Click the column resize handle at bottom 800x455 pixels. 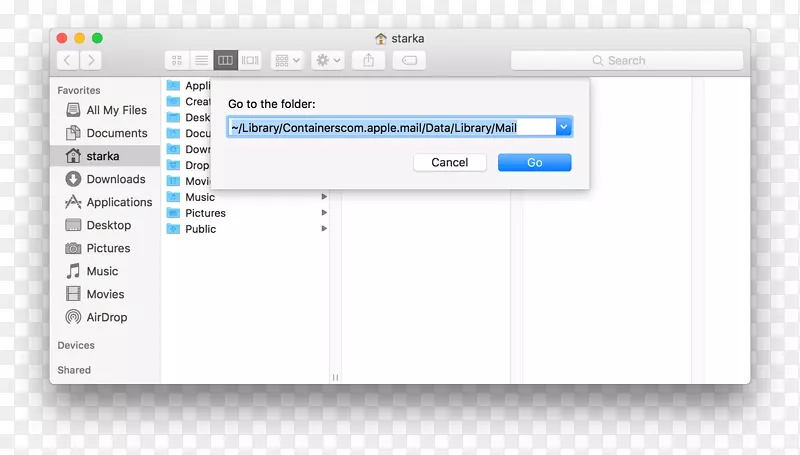[335, 377]
